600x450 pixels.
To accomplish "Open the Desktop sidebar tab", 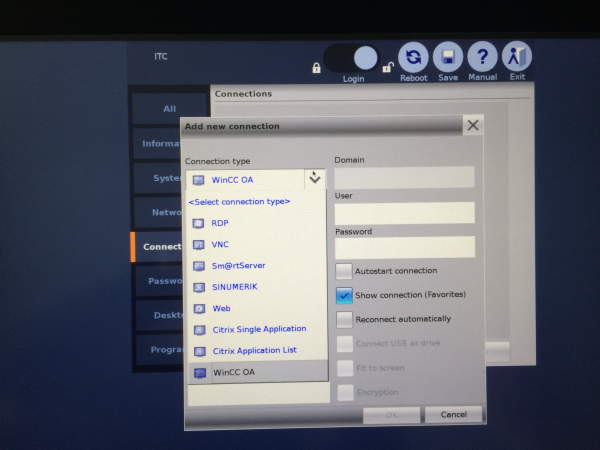I will 159,315.
